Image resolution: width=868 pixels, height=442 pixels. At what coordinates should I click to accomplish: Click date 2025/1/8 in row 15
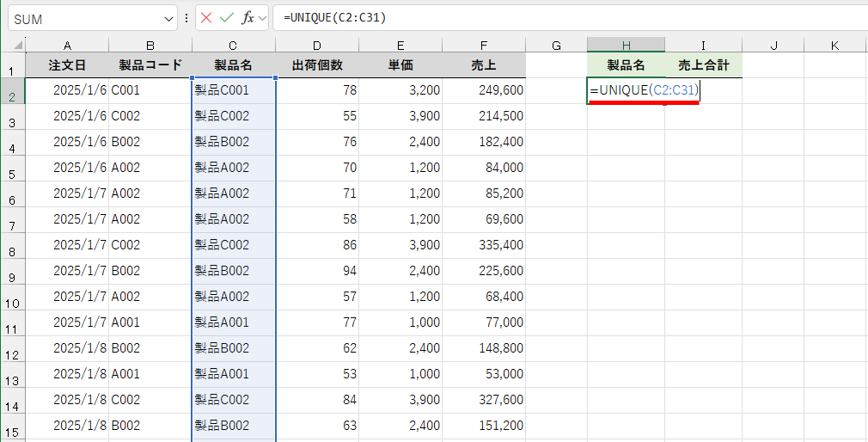pyautogui.click(x=67, y=427)
